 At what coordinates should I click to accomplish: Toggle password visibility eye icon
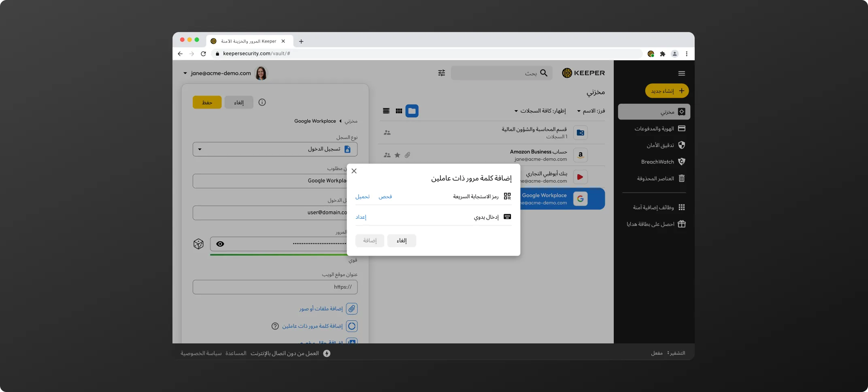[x=220, y=244]
